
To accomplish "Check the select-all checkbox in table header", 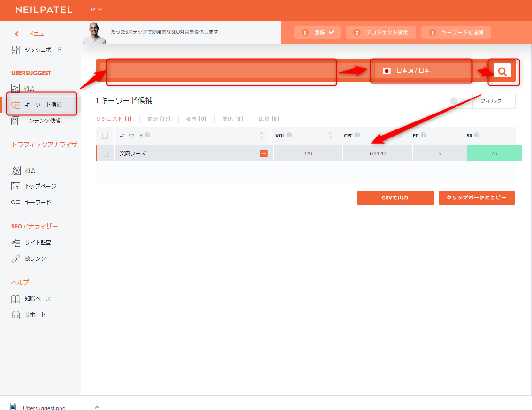I will (105, 136).
